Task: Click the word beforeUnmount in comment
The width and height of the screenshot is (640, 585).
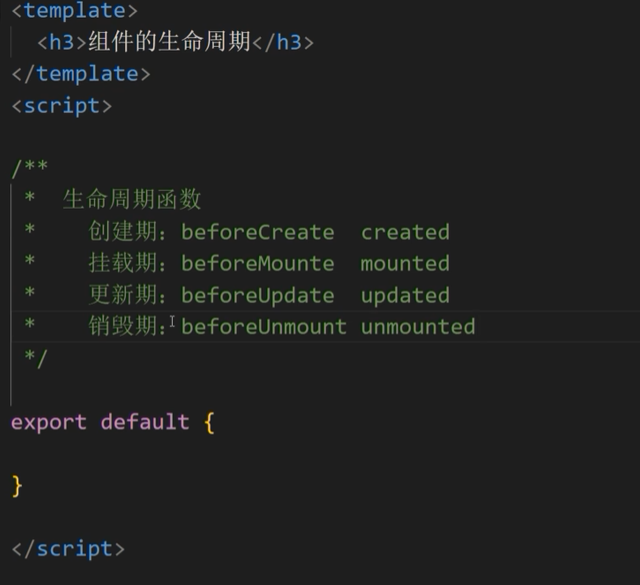Action: tap(264, 326)
